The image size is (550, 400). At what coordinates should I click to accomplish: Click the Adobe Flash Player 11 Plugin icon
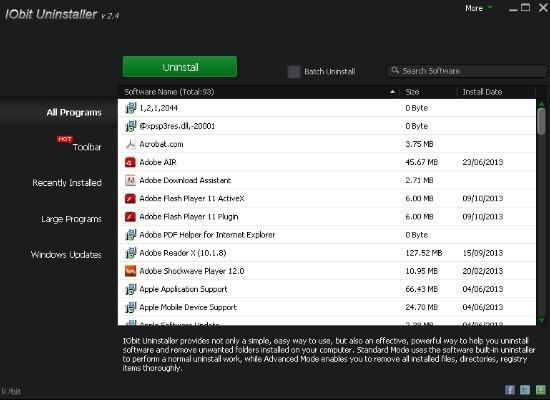click(x=130, y=216)
